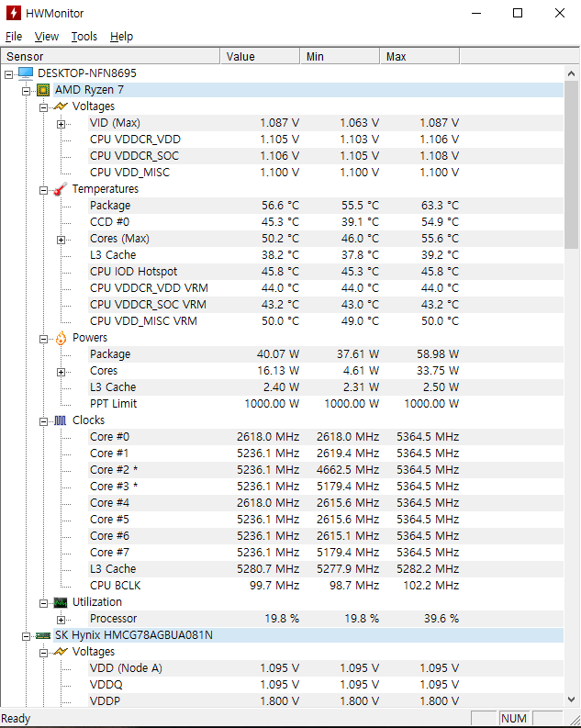Viewport: 581px width, 728px height.
Task: Collapse the SK Hynix HMCG78AGBUA081N node
Action: 27,636
